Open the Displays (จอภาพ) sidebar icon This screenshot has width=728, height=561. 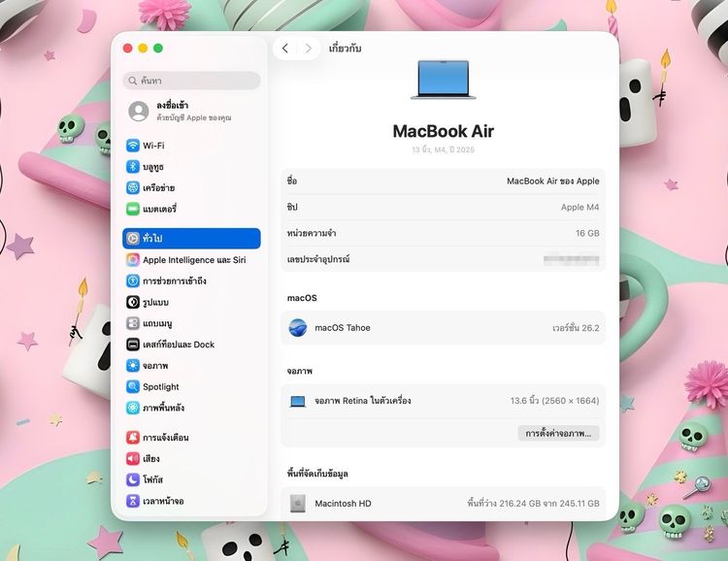tap(133, 366)
